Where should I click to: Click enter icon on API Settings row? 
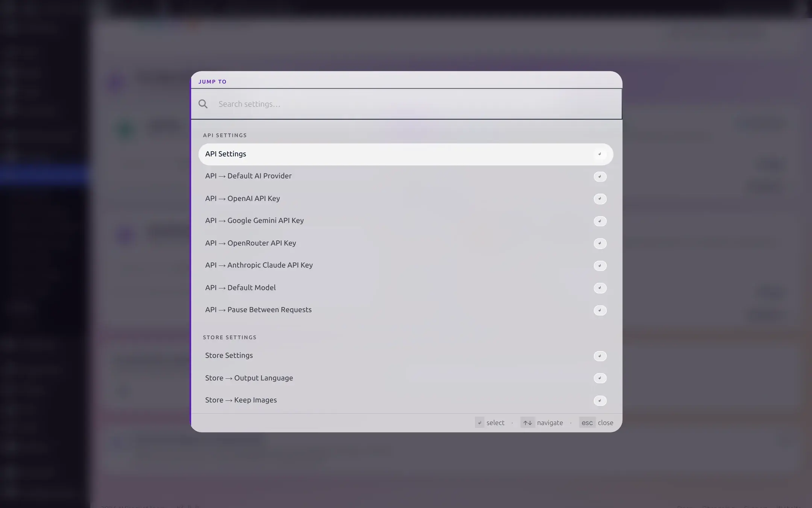[600, 154]
